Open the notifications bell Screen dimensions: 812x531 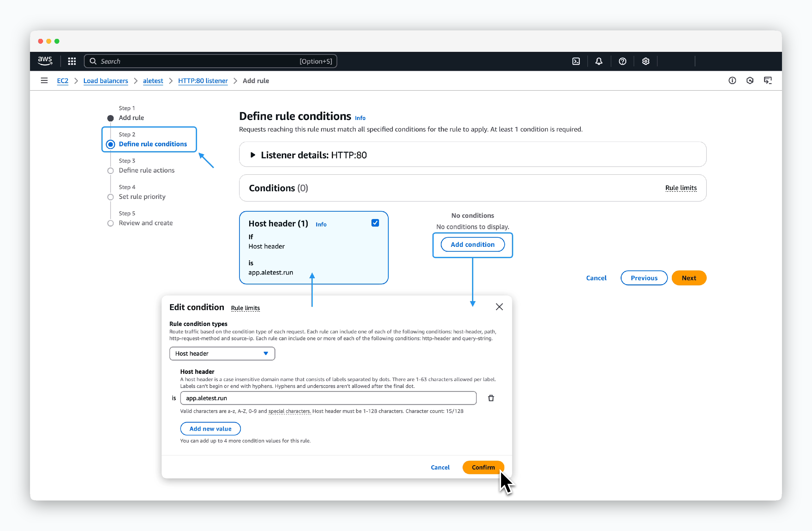tap(599, 61)
